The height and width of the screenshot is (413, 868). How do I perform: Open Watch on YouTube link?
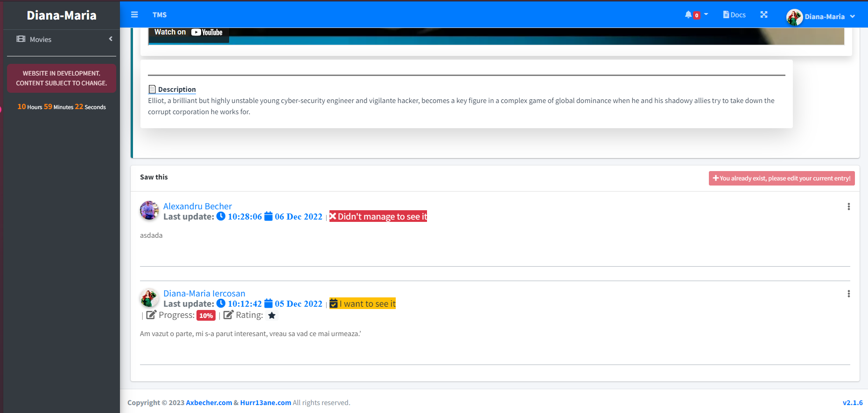[x=189, y=32]
